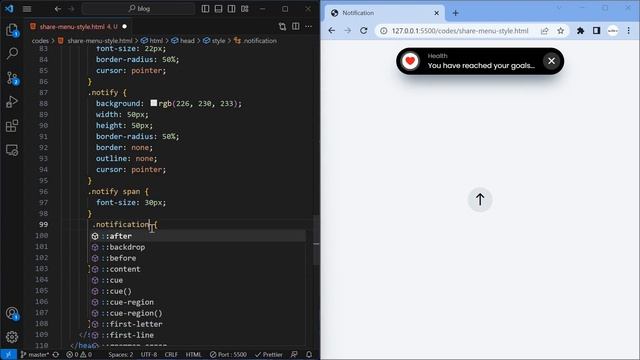Open the Extensions view
The height and width of the screenshot is (360, 640).
pos(12,126)
